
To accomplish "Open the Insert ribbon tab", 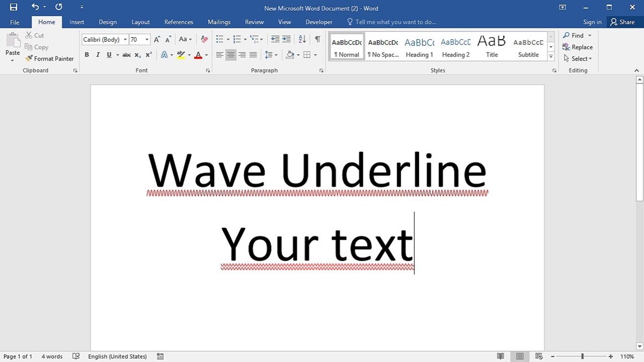I will 77,22.
